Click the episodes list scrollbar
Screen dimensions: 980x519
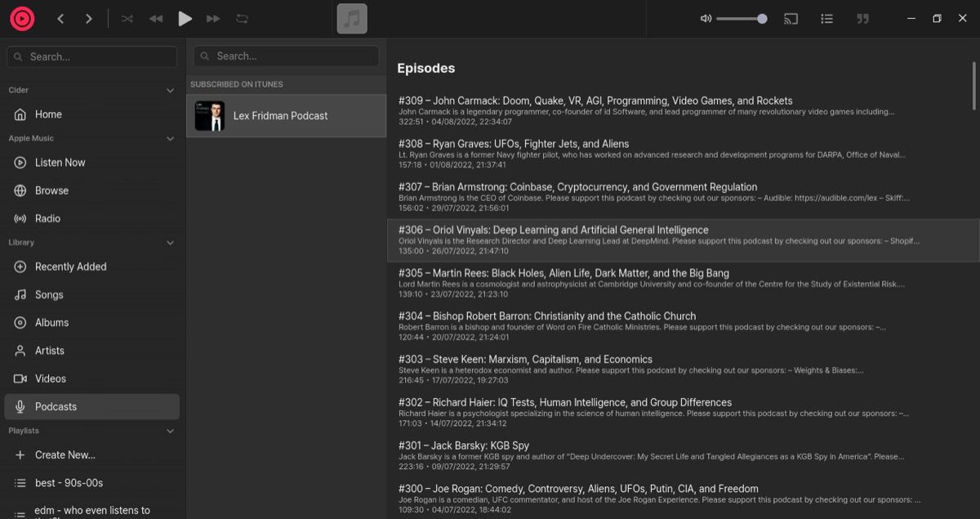click(x=973, y=85)
